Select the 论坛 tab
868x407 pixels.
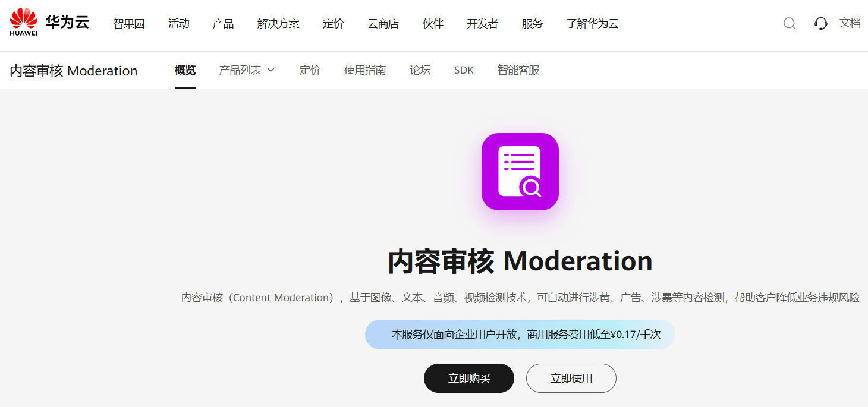coord(420,70)
